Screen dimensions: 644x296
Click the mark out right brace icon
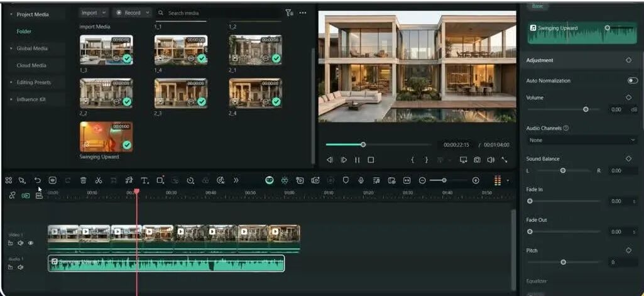click(x=427, y=160)
